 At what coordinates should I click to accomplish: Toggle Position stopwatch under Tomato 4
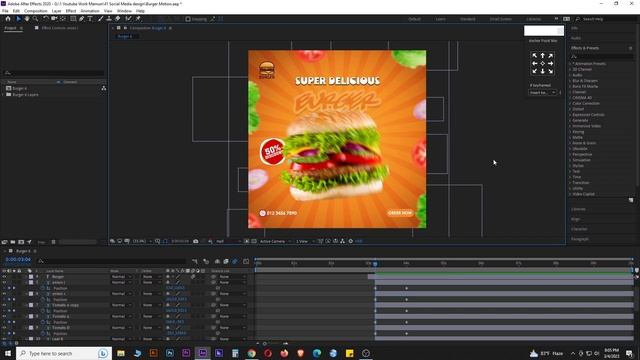(x=43, y=322)
